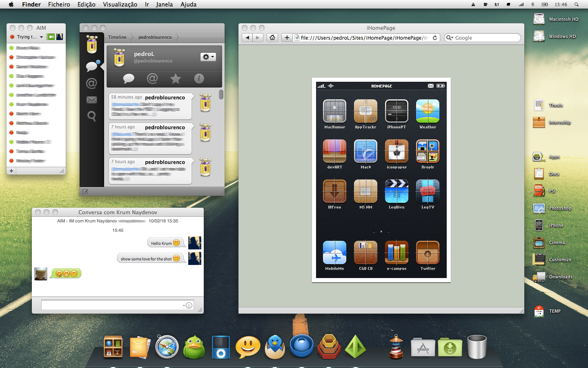Viewport: 588px width, 368px height.
Task: Open the LegTV icon in iHomePage
Action: click(428, 191)
